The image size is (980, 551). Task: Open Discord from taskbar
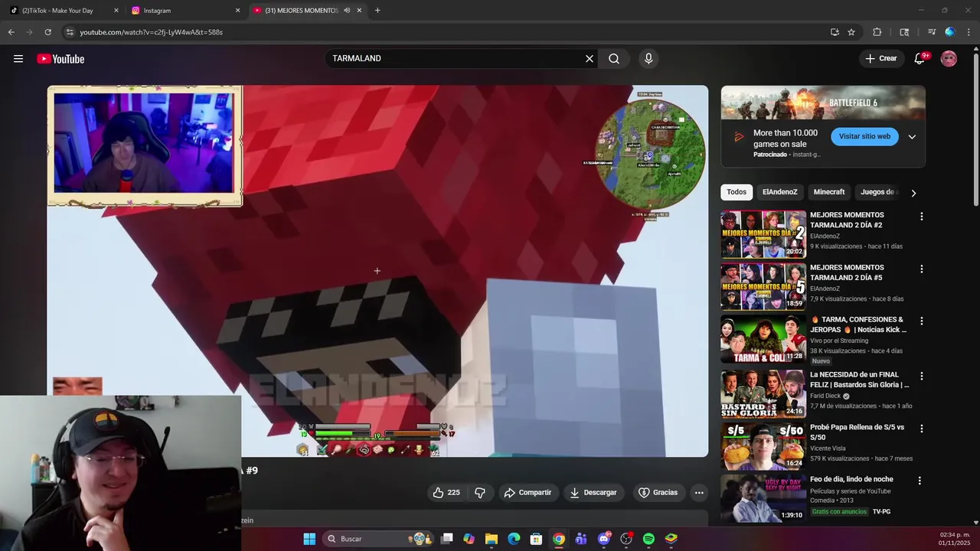(604, 539)
